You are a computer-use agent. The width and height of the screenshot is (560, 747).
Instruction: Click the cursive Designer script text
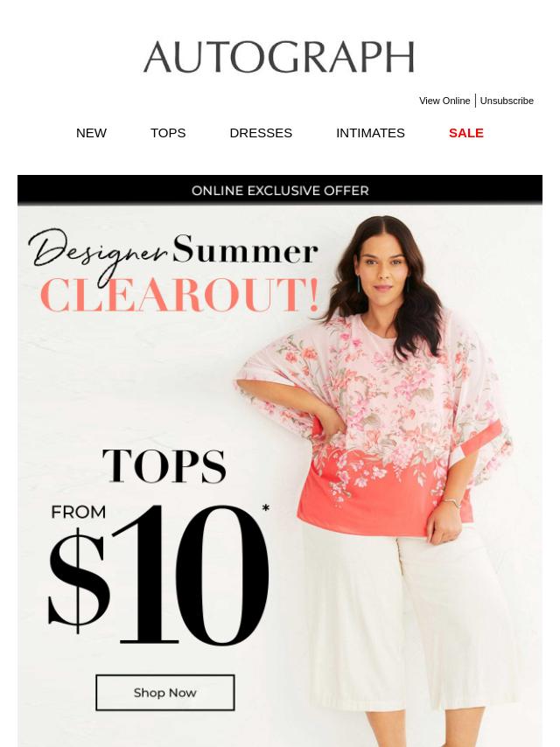(98, 255)
